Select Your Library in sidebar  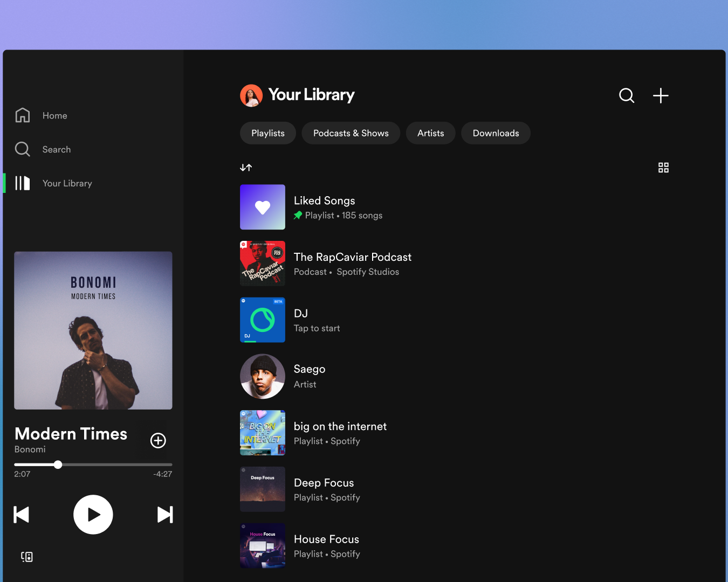click(67, 183)
